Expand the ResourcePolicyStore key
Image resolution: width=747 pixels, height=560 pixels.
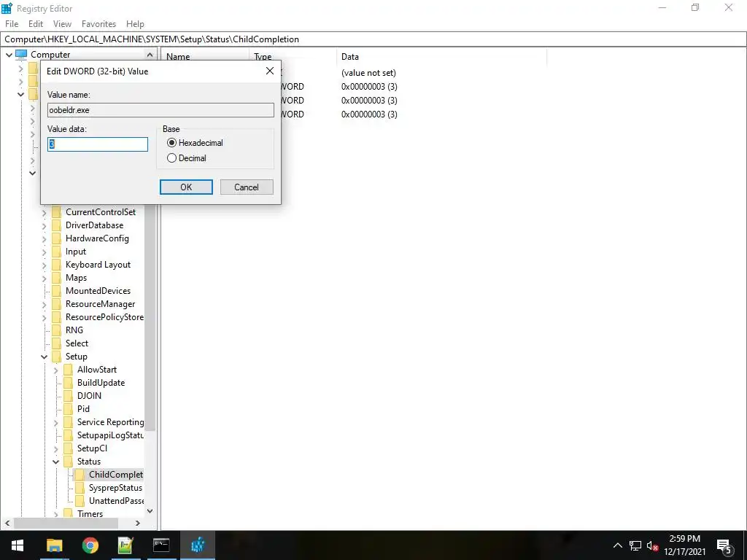tap(44, 318)
